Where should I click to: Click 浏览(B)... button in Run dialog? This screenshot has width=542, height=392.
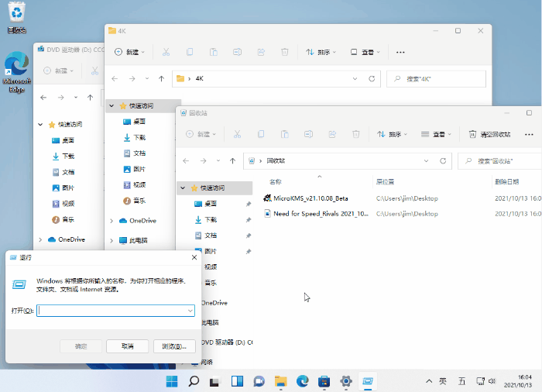pyautogui.click(x=174, y=346)
